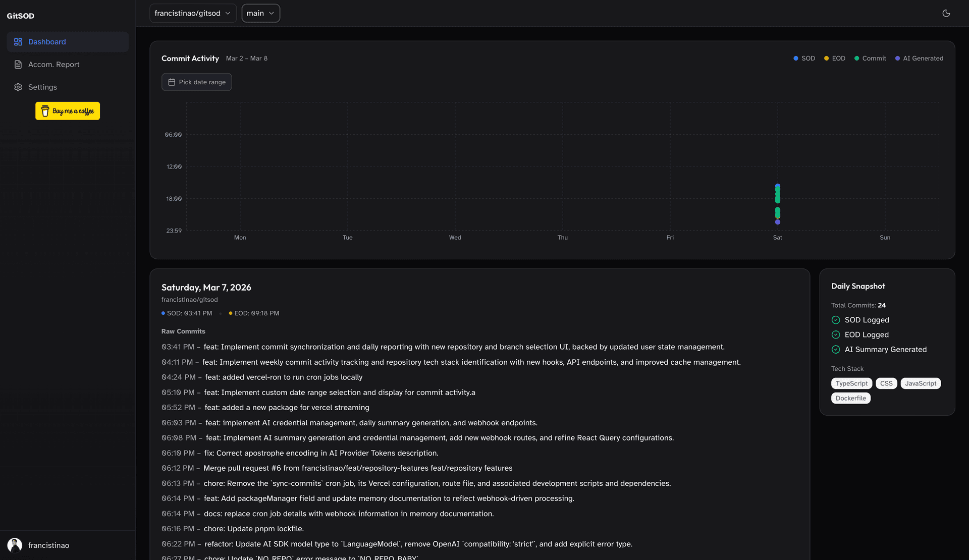Click the green Commit legend color dot
The height and width of the screenshot is (560, 969).
[856, 58]
